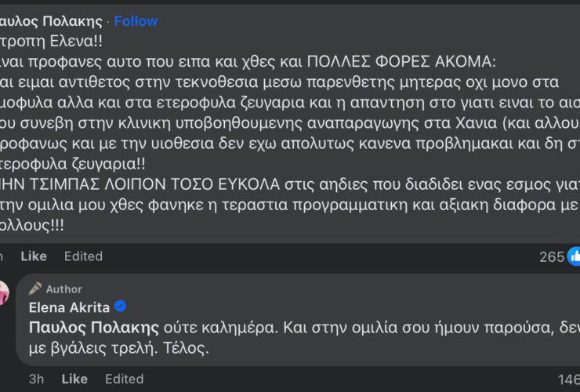
Task: Like the first long comment
Action: click(x=34, y=256)
